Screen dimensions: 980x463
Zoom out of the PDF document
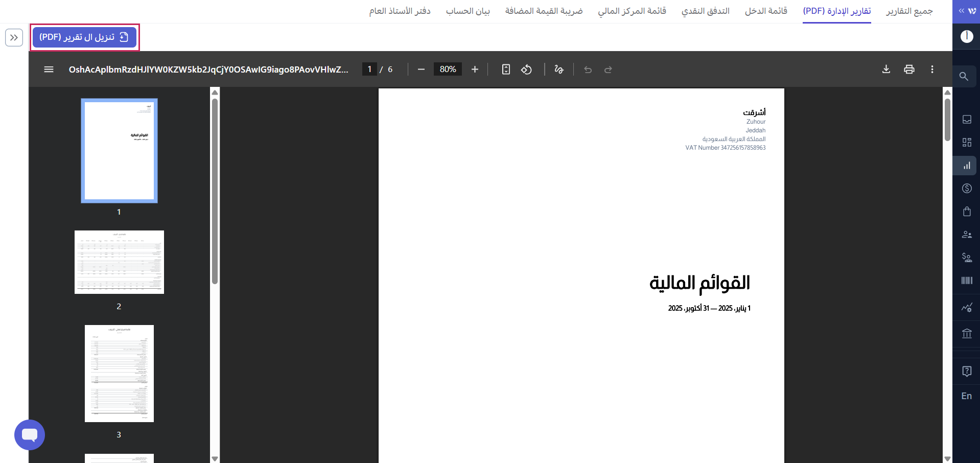click(x=421, y=70)
